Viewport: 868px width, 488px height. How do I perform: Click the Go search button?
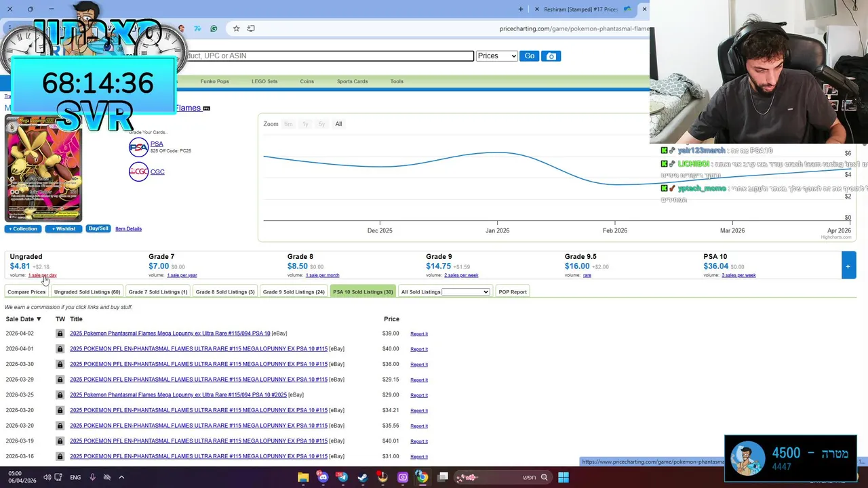click(529, 56)
